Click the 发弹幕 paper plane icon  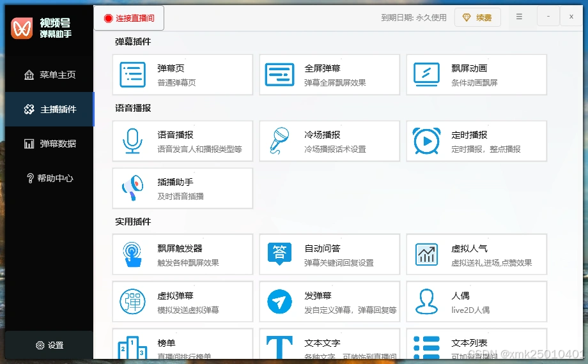pos(279,301)
